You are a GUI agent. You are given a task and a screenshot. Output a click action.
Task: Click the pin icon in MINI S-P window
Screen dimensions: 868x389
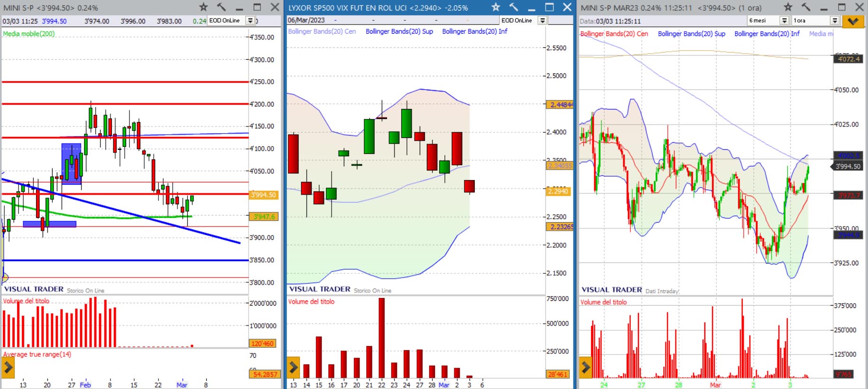[x=222, y=7]
